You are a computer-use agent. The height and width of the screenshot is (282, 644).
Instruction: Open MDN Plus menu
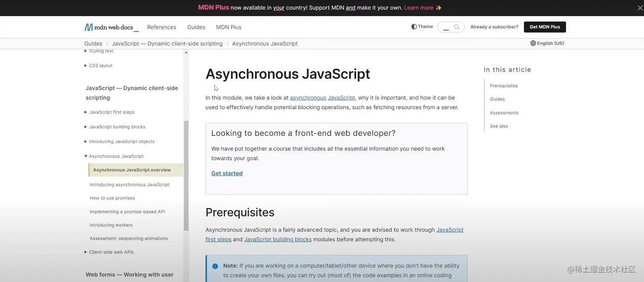click(x=229, y=27)
